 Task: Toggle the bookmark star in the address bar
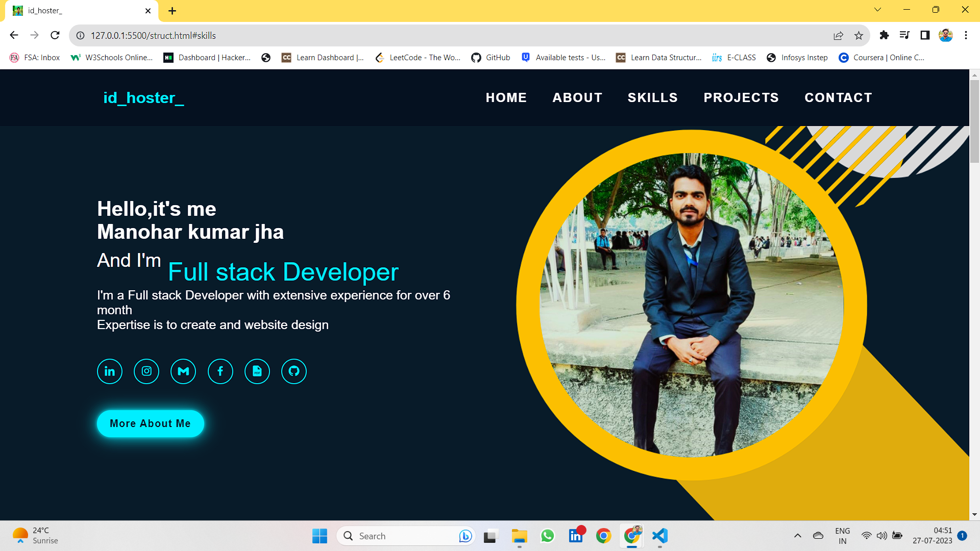(x=859, y=35)
